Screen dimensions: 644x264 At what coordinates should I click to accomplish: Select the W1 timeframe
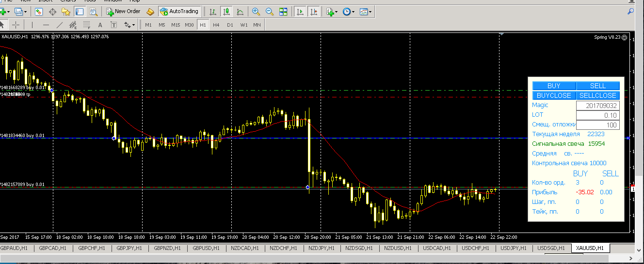click(243, 25)
